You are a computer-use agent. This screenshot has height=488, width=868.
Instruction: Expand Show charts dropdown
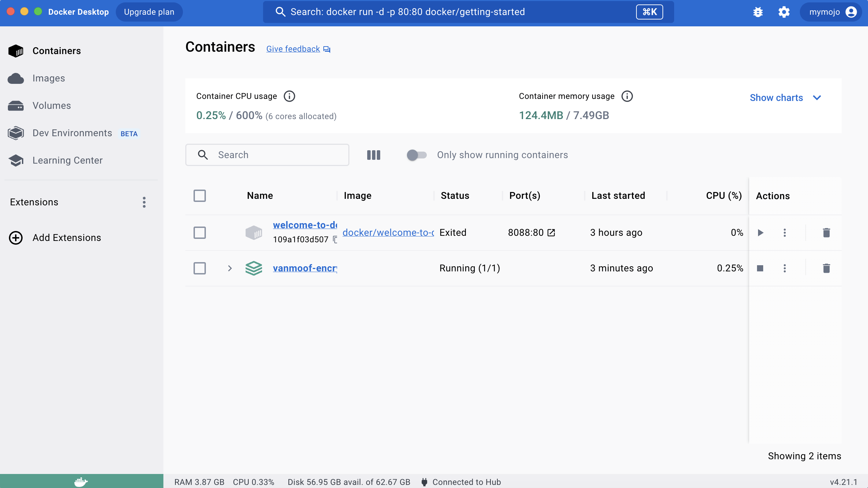[785, 98]
